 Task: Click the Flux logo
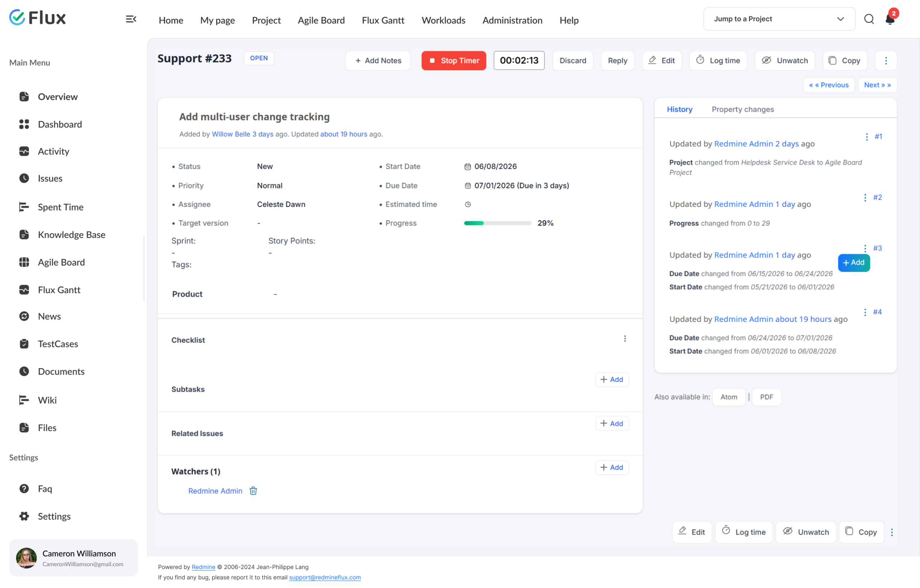coord(37,18)
